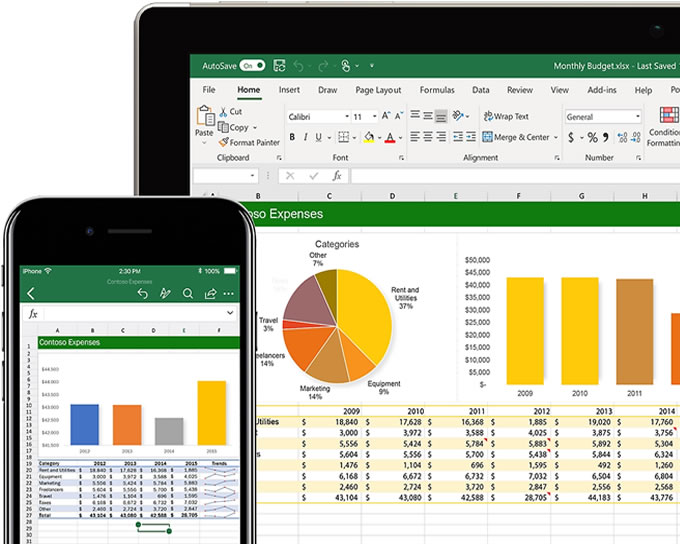Screen dimensions: 680x544
Task: Toggle the AutoSave switch on tablet Excel
Action: (x=252, y=66)
